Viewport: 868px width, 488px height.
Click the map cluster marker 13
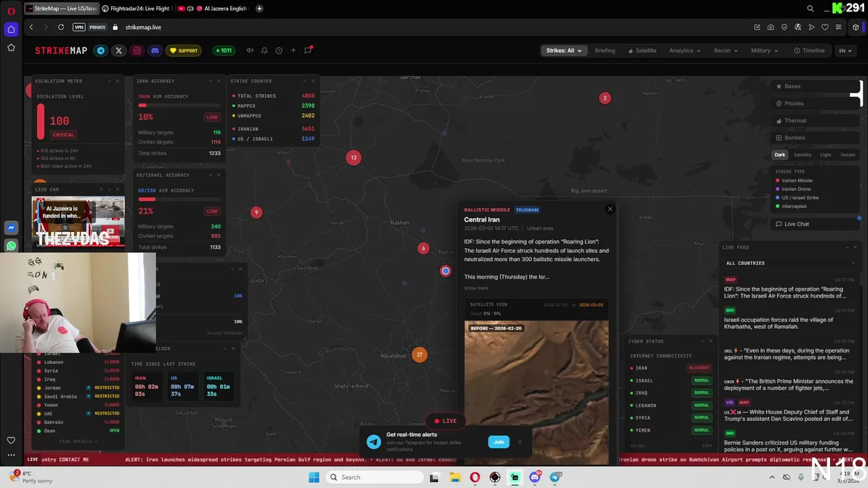tap(353, 157)
